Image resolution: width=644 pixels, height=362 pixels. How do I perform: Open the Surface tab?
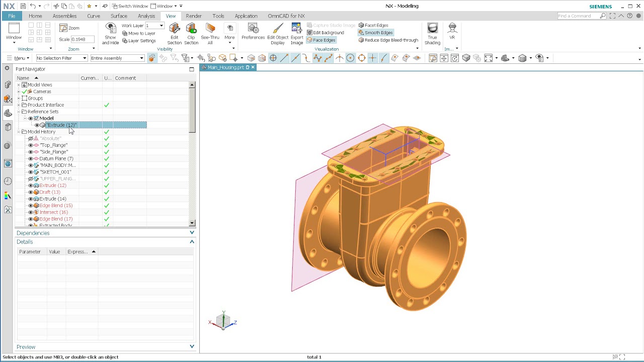pos(119,16)
